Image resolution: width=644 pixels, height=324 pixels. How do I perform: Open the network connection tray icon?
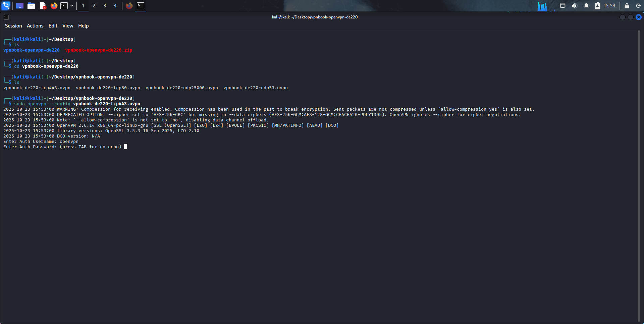click(563, 6)
